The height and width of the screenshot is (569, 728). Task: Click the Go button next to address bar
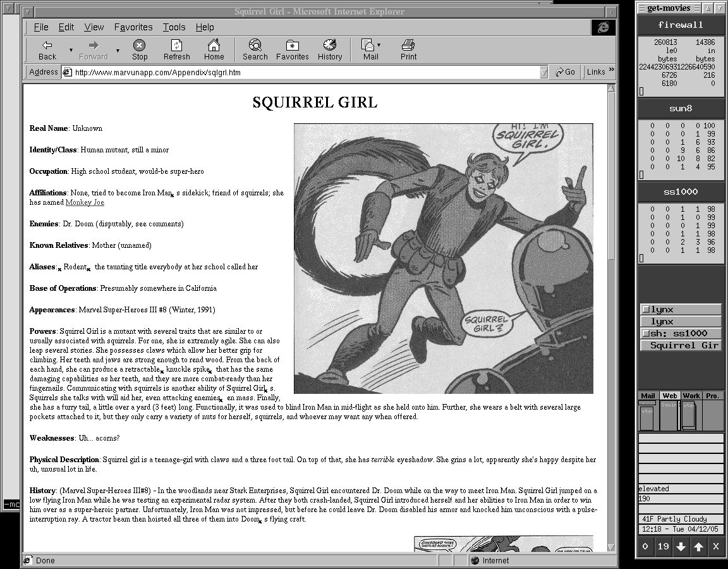pos(565,72)
